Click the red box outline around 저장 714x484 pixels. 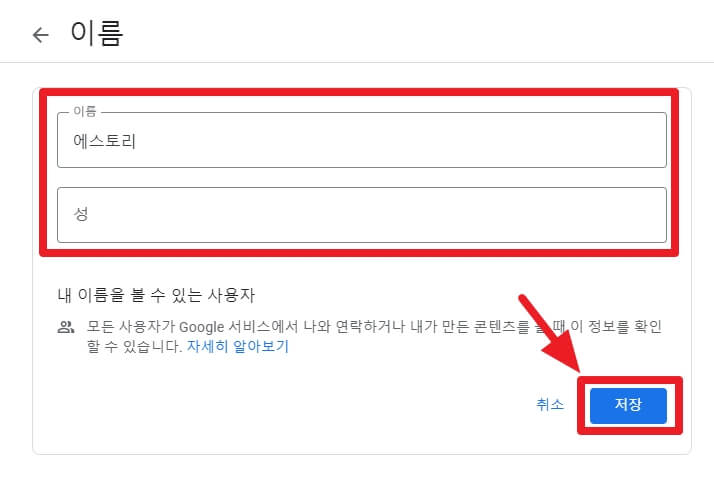(630, 379)
